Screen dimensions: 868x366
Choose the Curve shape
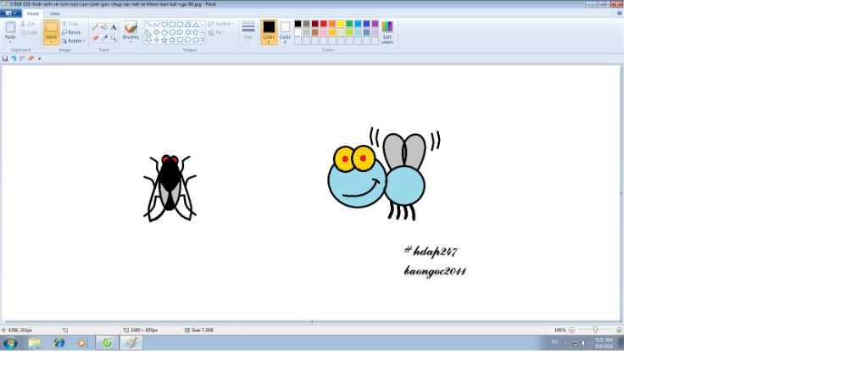click(157, 25)
